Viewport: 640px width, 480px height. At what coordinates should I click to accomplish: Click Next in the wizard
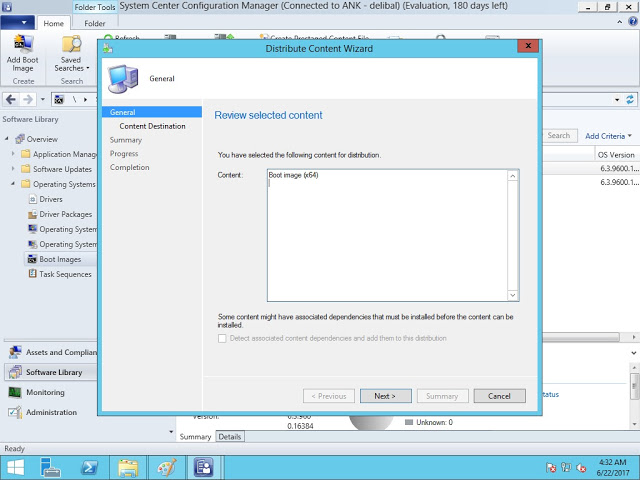(385, 396)
